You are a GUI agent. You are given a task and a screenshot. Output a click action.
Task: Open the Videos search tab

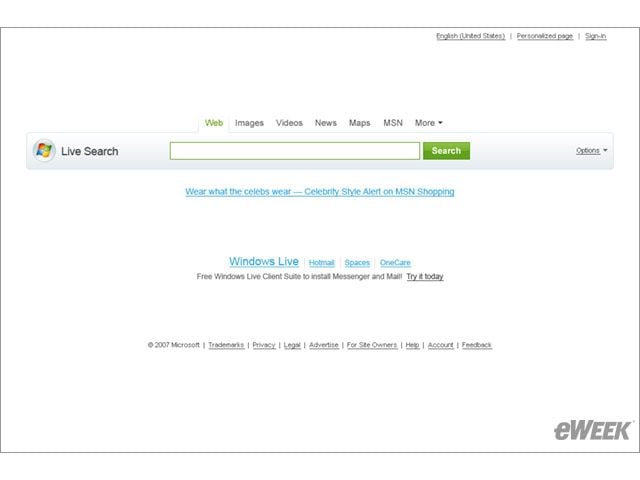click(x=289, y=123)
